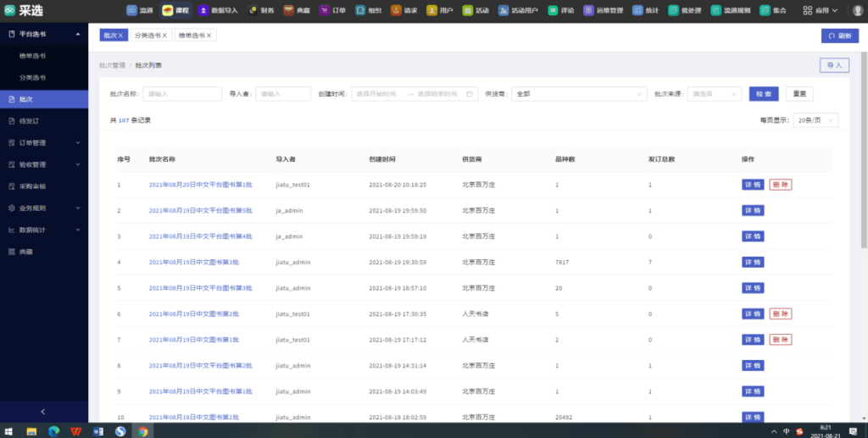
Task: Select the 统计 icon in top navigation
Action: click(644, 10)
